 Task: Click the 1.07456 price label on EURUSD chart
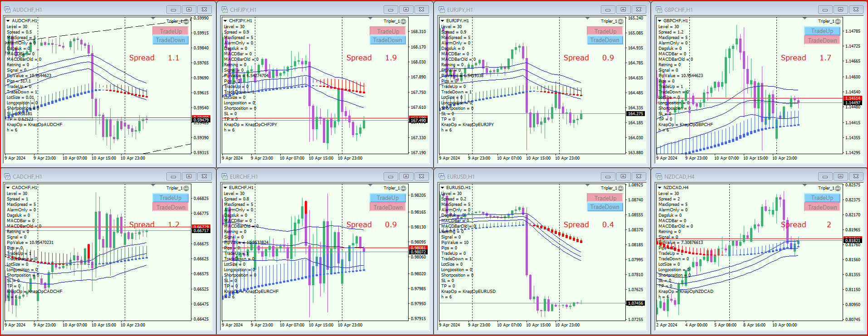coord(635,303)
